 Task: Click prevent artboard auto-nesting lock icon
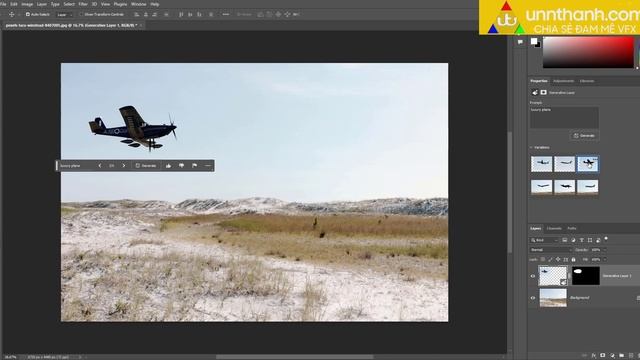pyautogui.click(x=566, y=260)
